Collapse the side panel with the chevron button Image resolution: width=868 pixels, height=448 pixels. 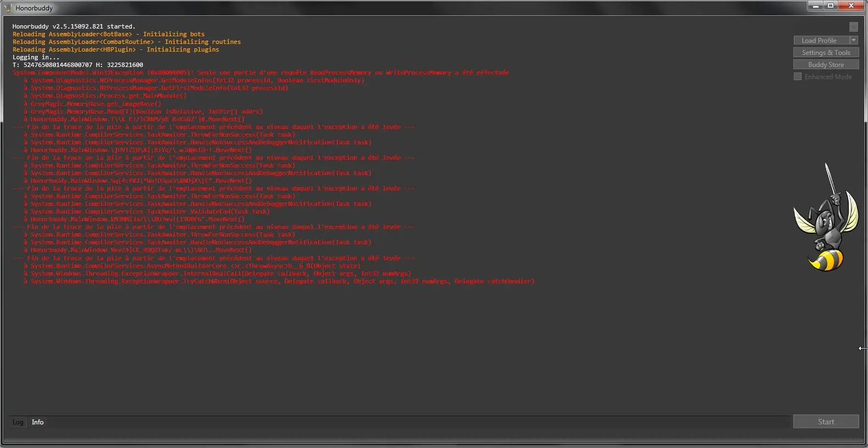pos(853,27)
